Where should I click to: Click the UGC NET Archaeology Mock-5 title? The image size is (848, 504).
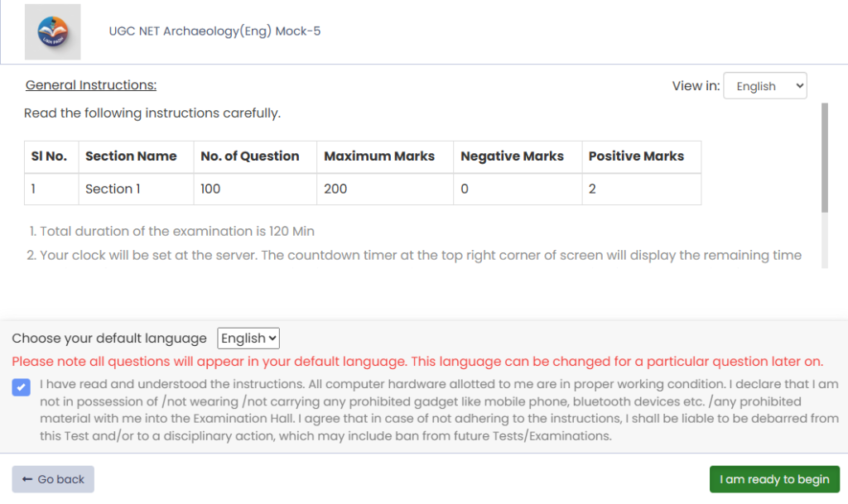[x=214, y=31]
